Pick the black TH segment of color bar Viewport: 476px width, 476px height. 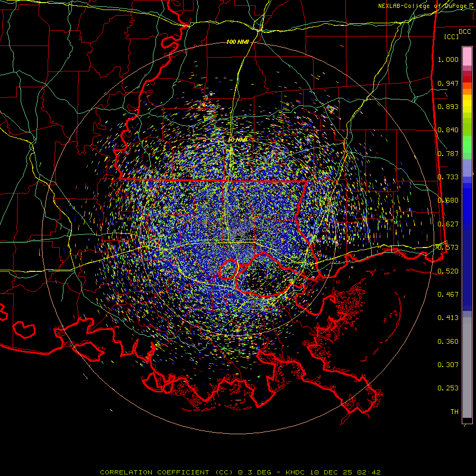click(467, 420)
